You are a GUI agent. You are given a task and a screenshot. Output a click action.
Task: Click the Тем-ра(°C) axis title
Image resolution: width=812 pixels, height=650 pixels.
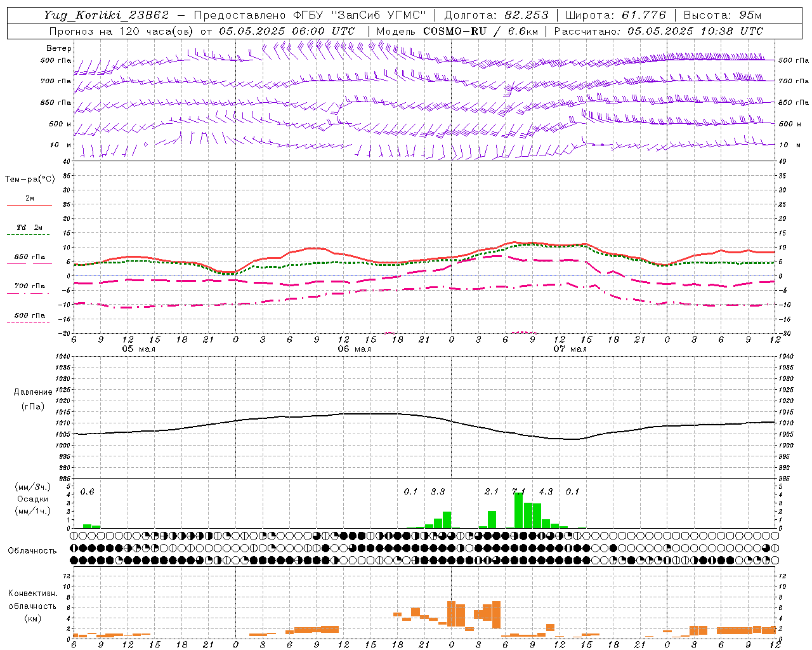[30, 180]
